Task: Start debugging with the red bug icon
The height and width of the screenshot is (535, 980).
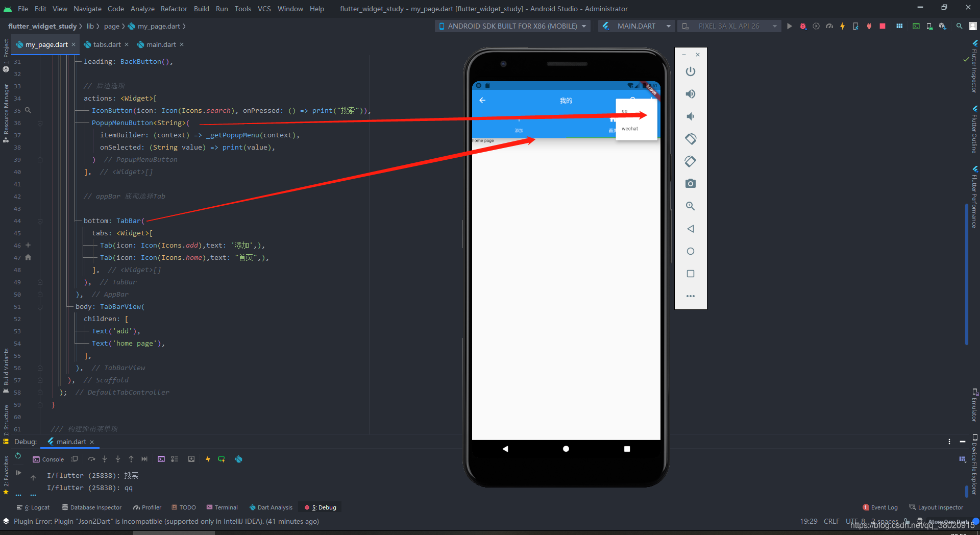Action: (x=803, y=26)
